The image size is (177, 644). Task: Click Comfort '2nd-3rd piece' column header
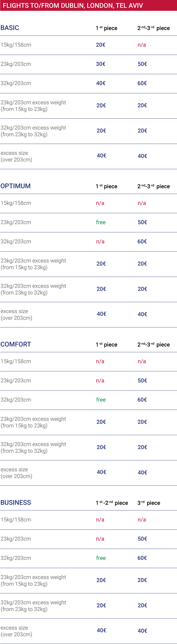tap(153, 345)
